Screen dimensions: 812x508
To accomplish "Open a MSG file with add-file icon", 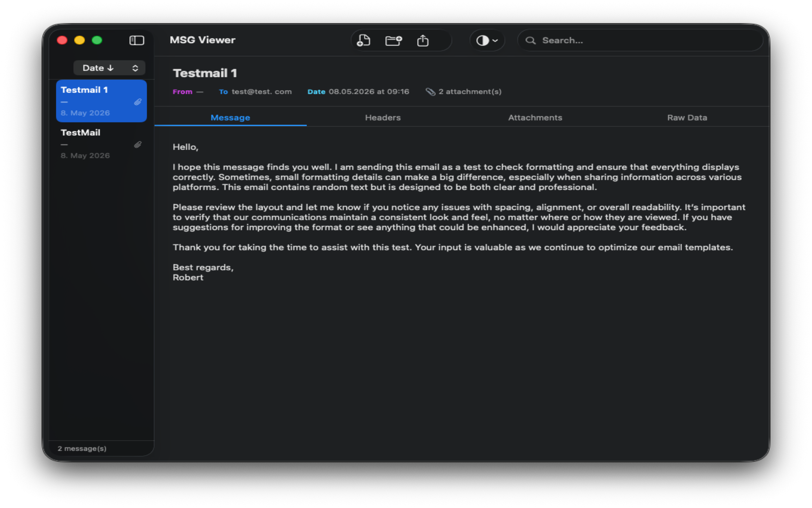I will (363, 40).
